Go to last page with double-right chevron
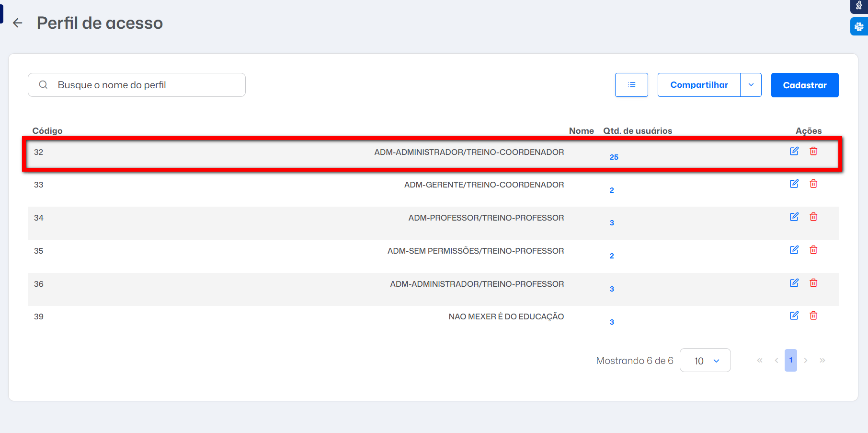Viewport: 868px width, 433px height. [822, 361]
